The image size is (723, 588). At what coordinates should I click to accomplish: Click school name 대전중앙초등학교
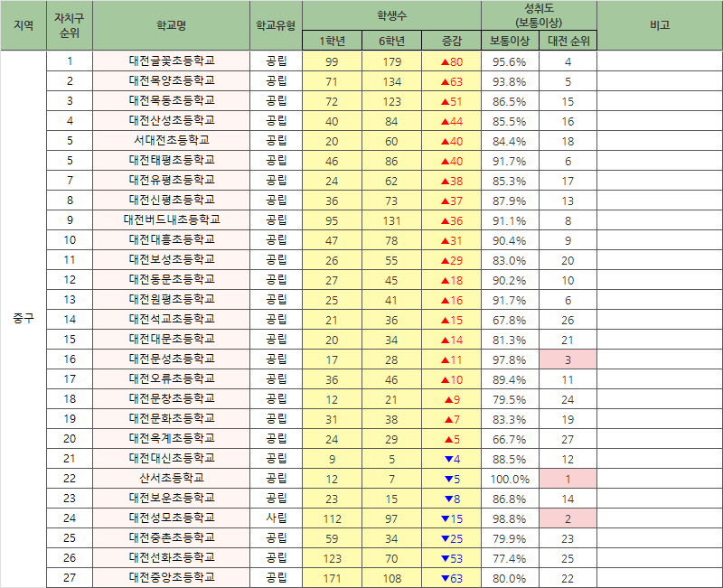pyautogui.click(x=171, y=577)
